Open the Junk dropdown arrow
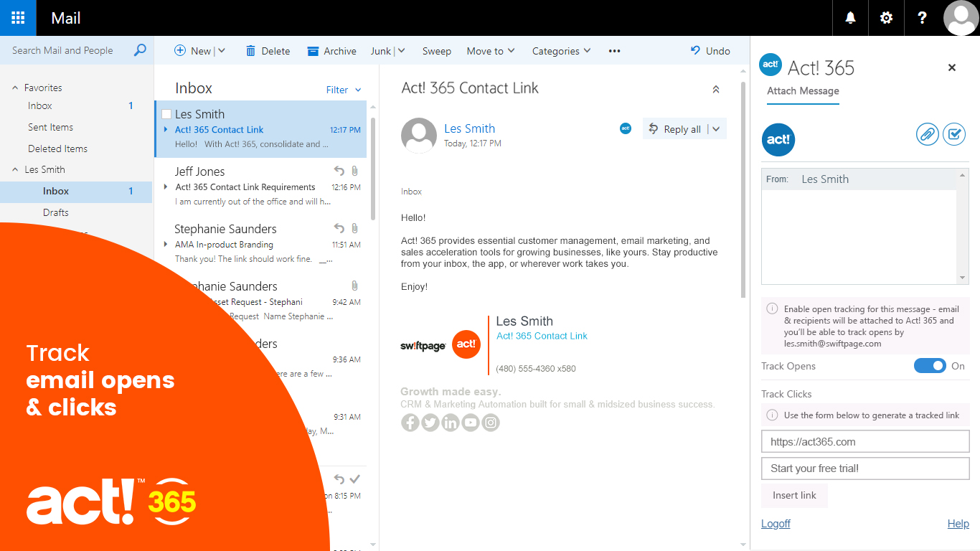The image size is (980, 551). [x=401, y=51]
